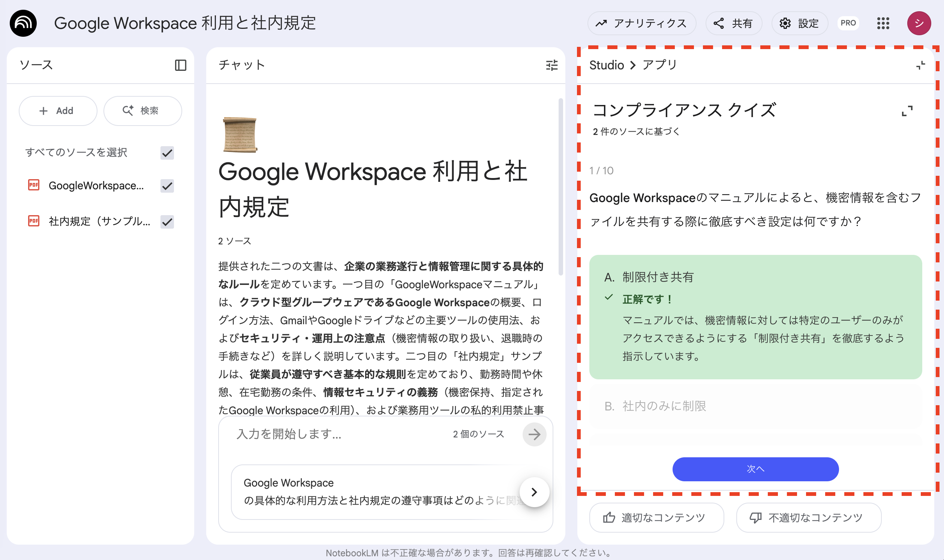Click the 共有 share icon
This screenshot has height=560, width=944.
719,23
